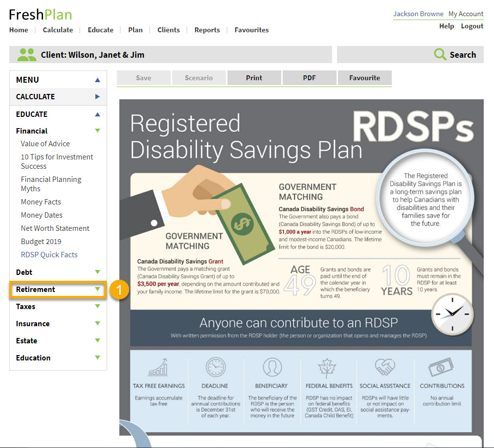
Task: Open RDSP Quick Facts
Action: click(49, 255)
